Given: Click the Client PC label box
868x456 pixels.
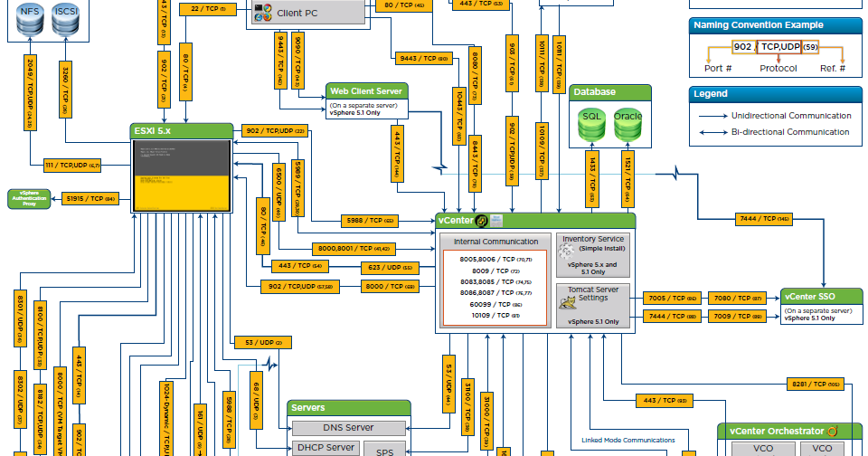Looking at the screenshot, I should coord(308,13).
